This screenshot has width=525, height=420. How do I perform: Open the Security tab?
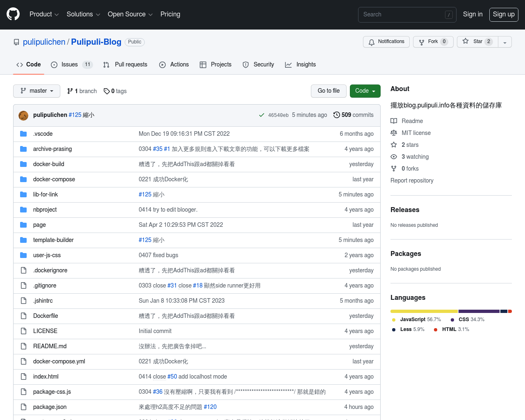(x=258, y=65)
